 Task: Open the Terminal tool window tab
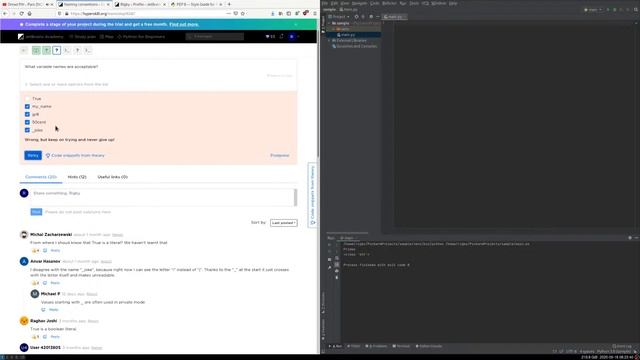coord(401,346)
